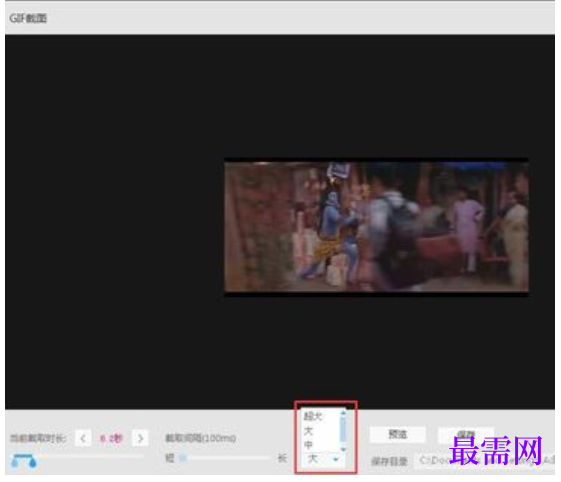Click the size list scrollbar thumb

(343, 429)
